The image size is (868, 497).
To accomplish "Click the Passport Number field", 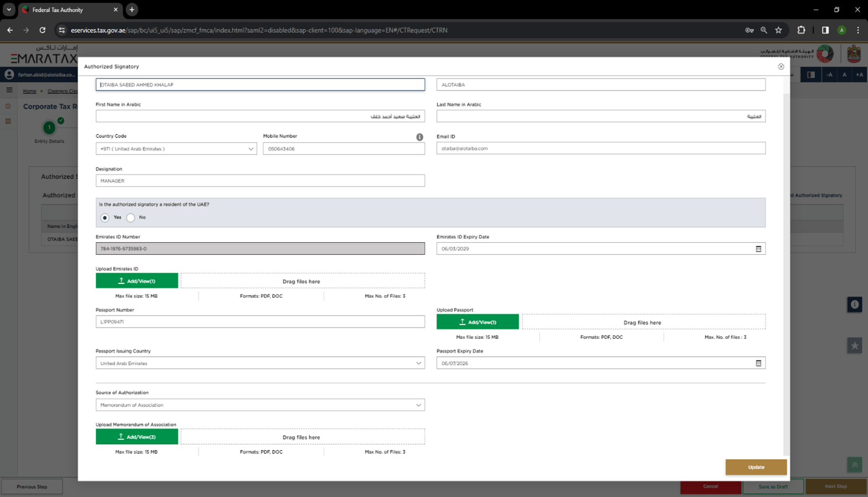I will point(260,322).
